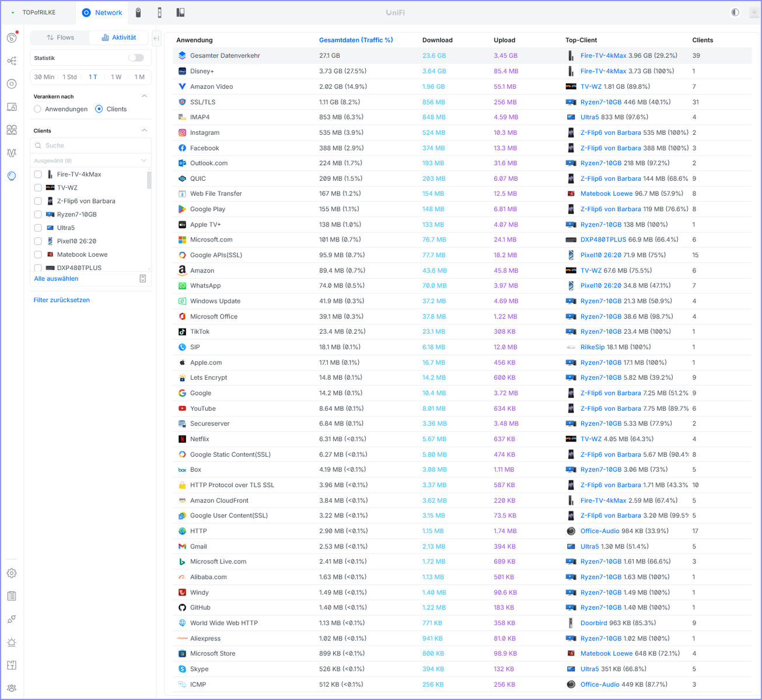
Task: Select the 30 Min time range
Action: 44,77
